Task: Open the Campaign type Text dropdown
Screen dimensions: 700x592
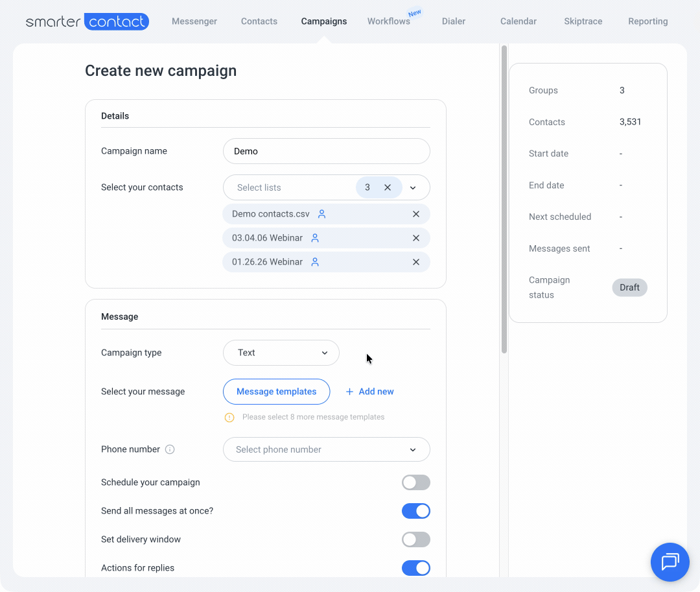Action: click(281, 353)
